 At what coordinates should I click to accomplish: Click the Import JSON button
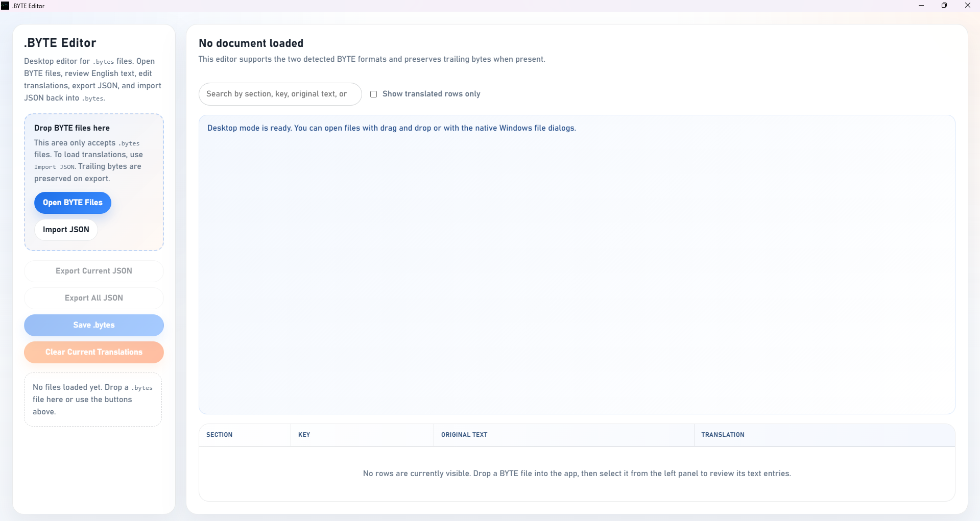click(x=66, y=230)
